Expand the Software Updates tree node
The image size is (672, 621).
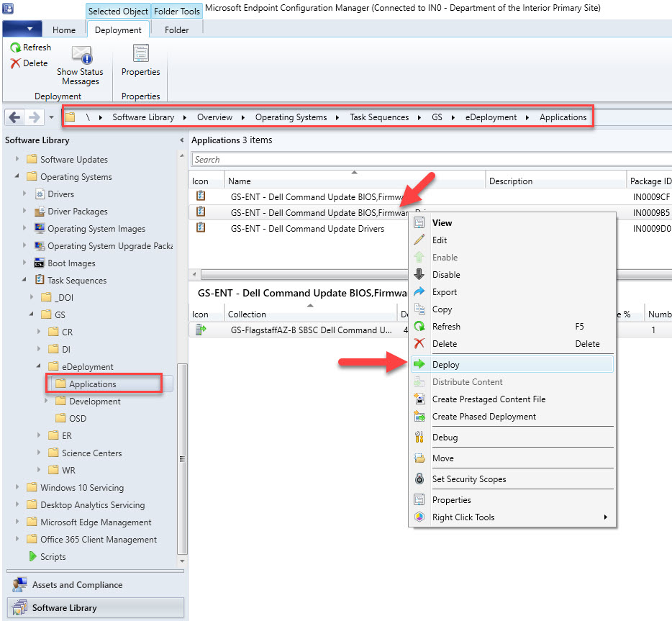[17, 159]
